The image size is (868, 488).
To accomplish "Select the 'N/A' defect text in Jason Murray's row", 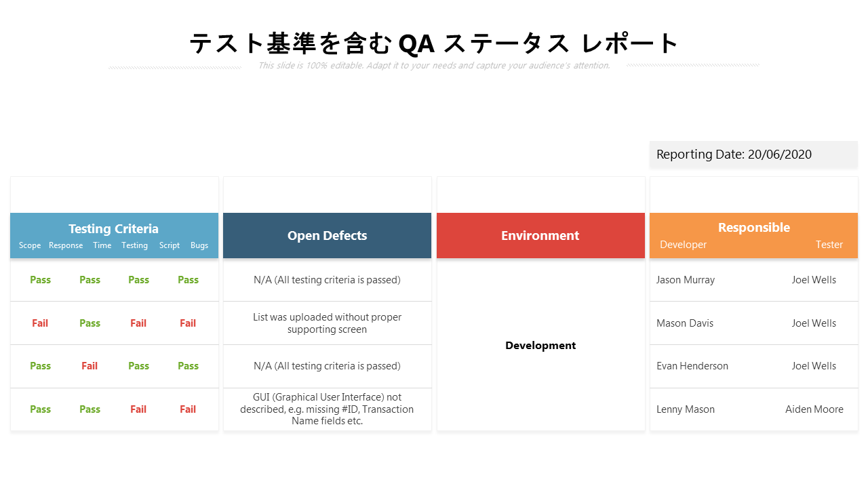I will 327,280.
